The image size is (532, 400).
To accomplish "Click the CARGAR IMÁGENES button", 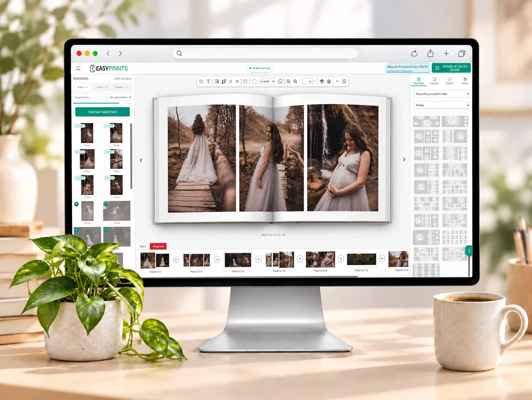I will 103,112.
